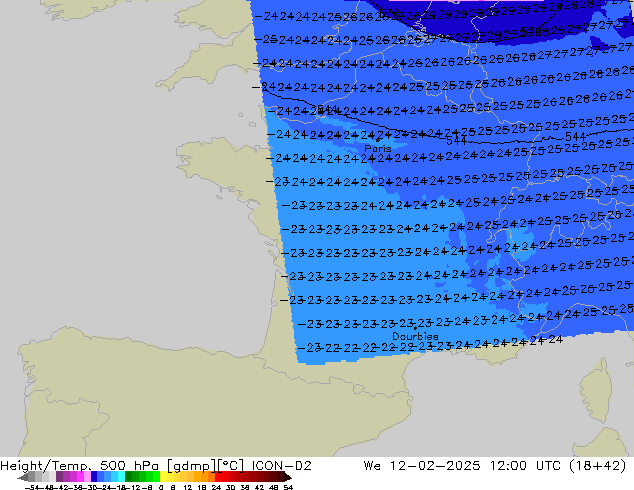Click the magenta swatch in legend
This screenshot has height=490, width=634.
(x=80, y=476)
